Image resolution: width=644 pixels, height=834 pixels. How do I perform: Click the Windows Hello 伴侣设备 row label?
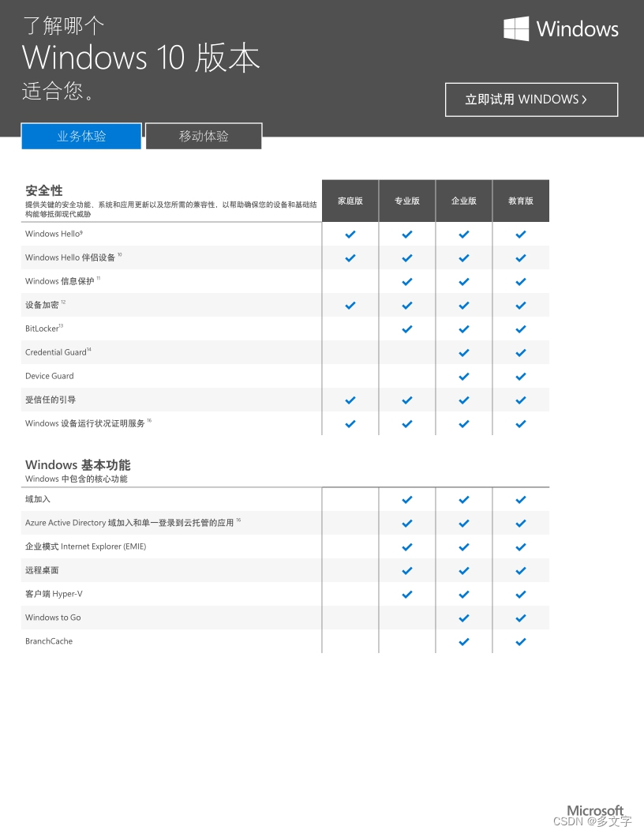(73, 257)
